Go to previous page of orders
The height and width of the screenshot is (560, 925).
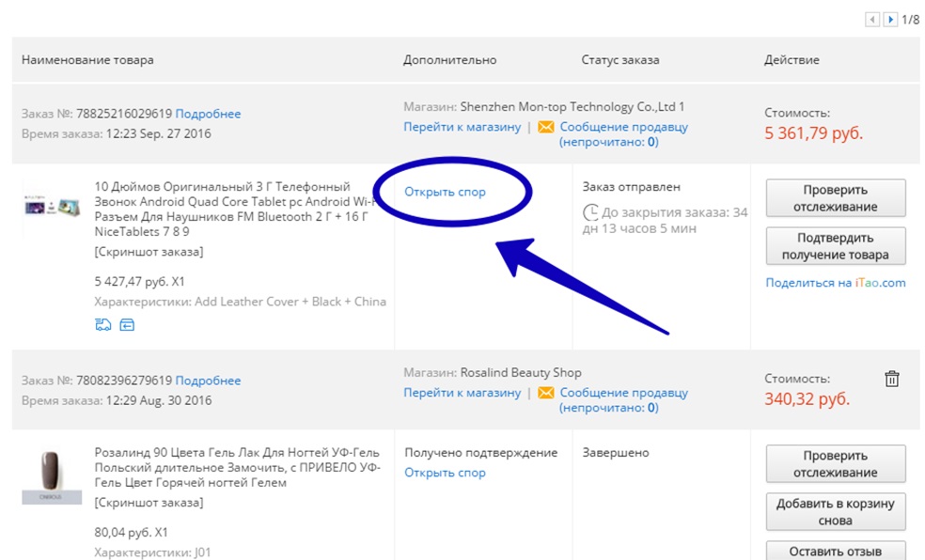click(872, 19)
